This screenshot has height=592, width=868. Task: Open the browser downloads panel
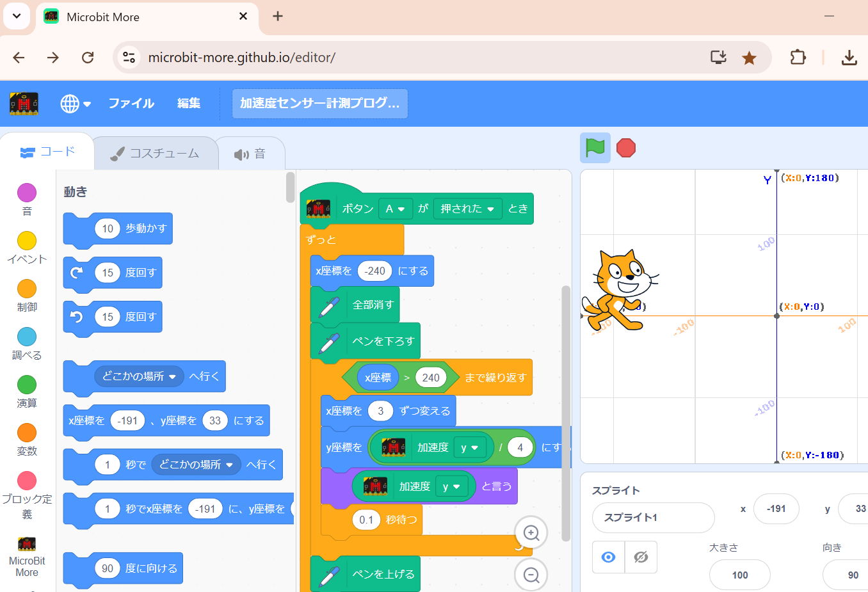849,58
